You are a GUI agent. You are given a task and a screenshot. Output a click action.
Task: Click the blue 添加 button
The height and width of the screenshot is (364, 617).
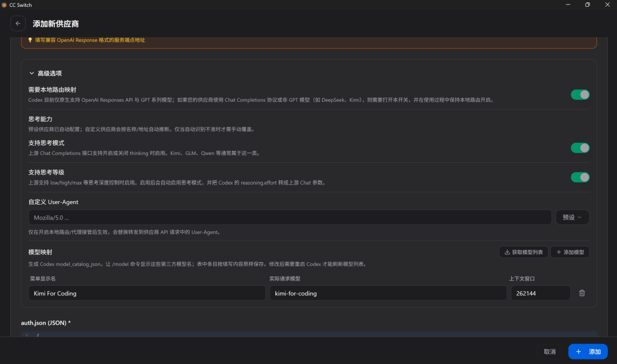coord(588,352)
